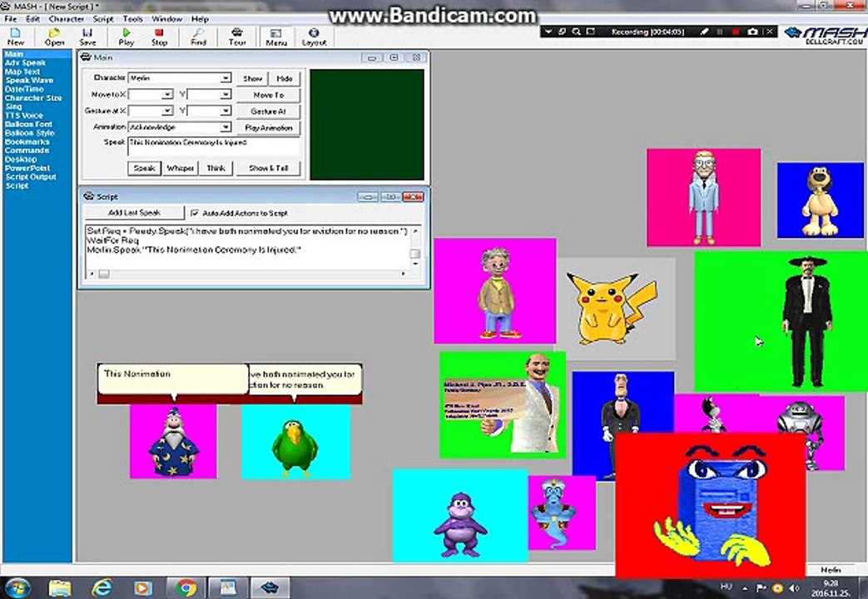868x599 pixels.
Task: Open the File menu
Action: click(x=11, y=19)
